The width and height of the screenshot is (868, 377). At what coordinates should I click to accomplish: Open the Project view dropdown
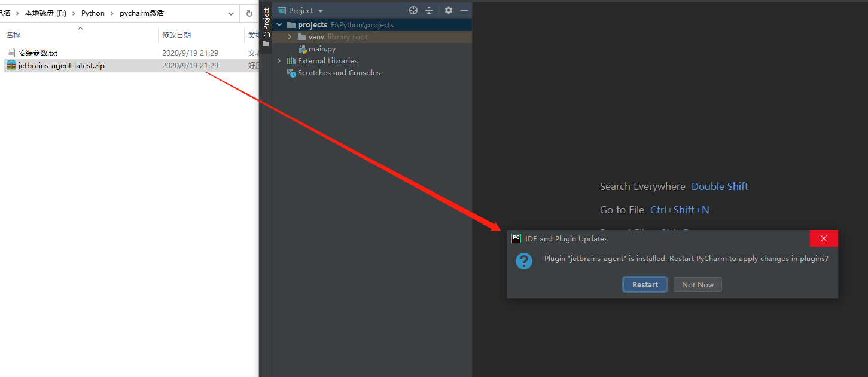321,11
